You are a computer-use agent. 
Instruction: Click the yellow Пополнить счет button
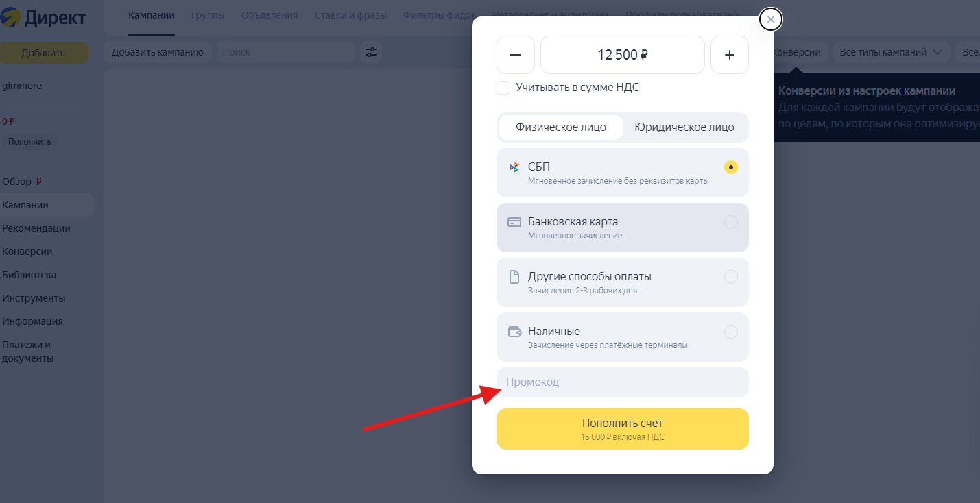click(623, 429)
